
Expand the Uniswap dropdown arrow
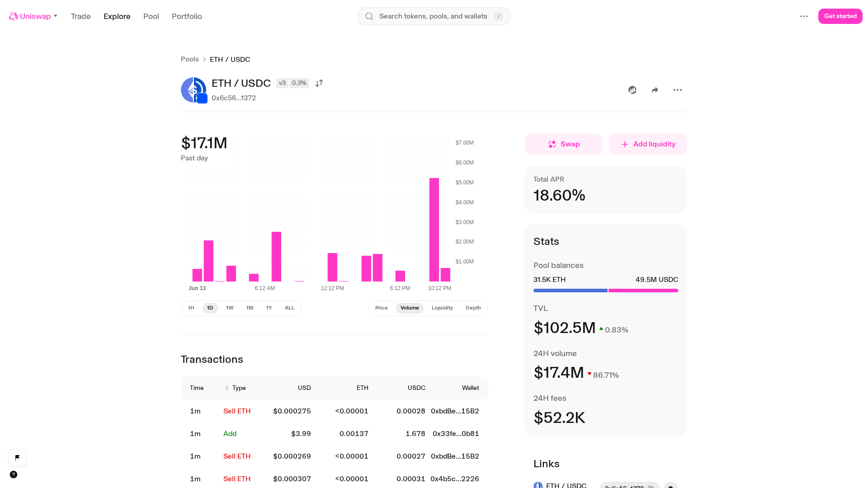click(x=56, y=16)
